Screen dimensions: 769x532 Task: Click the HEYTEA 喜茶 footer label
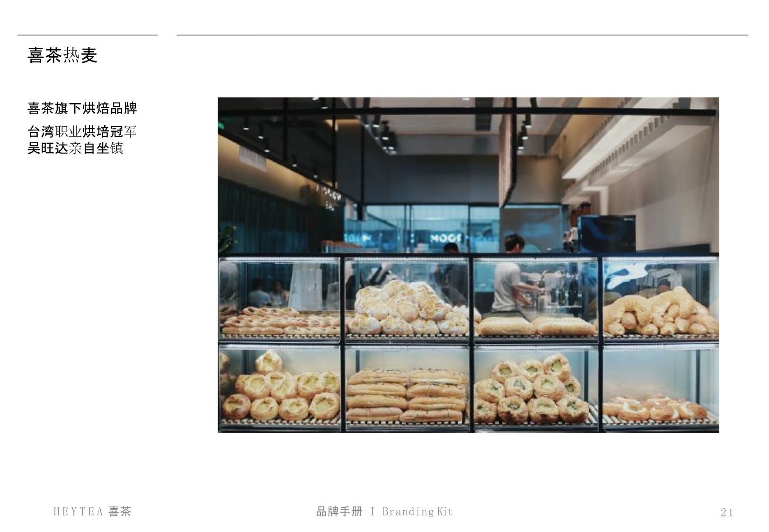(x=92, y=512)
